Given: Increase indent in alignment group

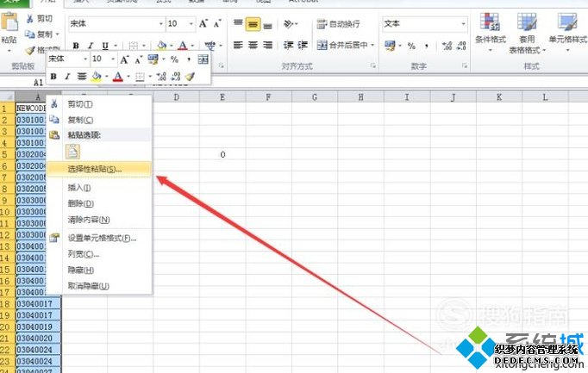Looking at the screenshot, I should coord(303,46).
